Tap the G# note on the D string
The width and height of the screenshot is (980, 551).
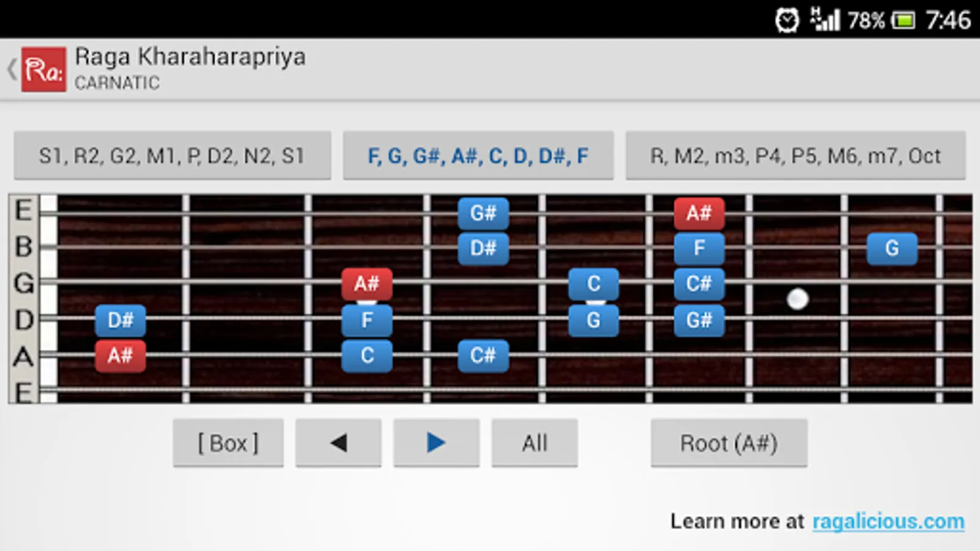point(699,320)
